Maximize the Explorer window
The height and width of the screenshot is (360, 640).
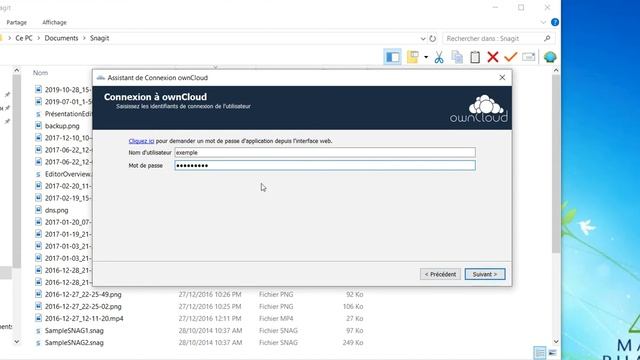tap(521, 7)
